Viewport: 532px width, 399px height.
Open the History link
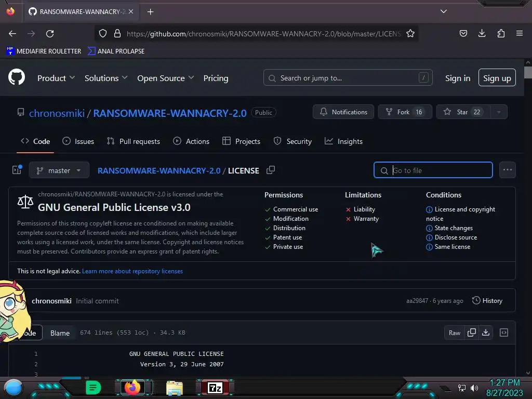(x=487, y=301)
